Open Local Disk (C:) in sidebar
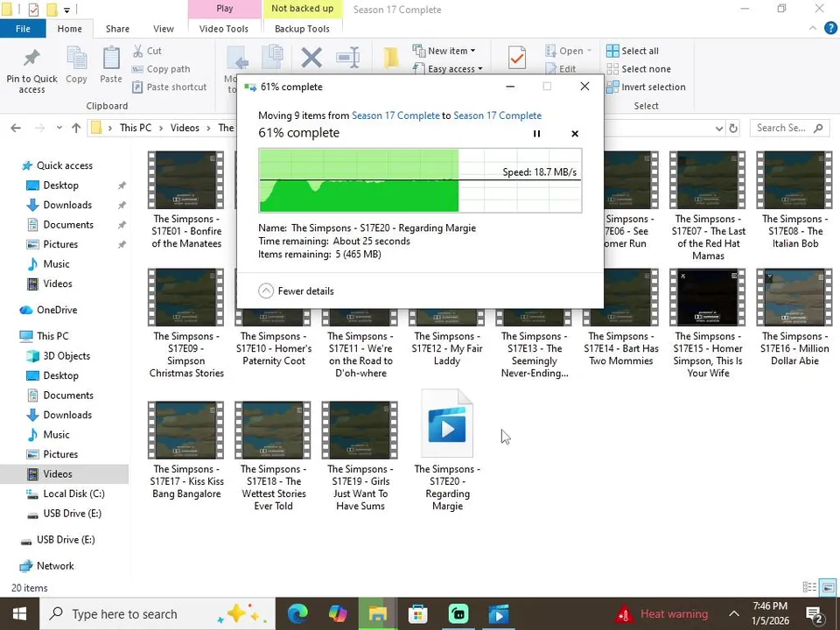 point(73,493)
